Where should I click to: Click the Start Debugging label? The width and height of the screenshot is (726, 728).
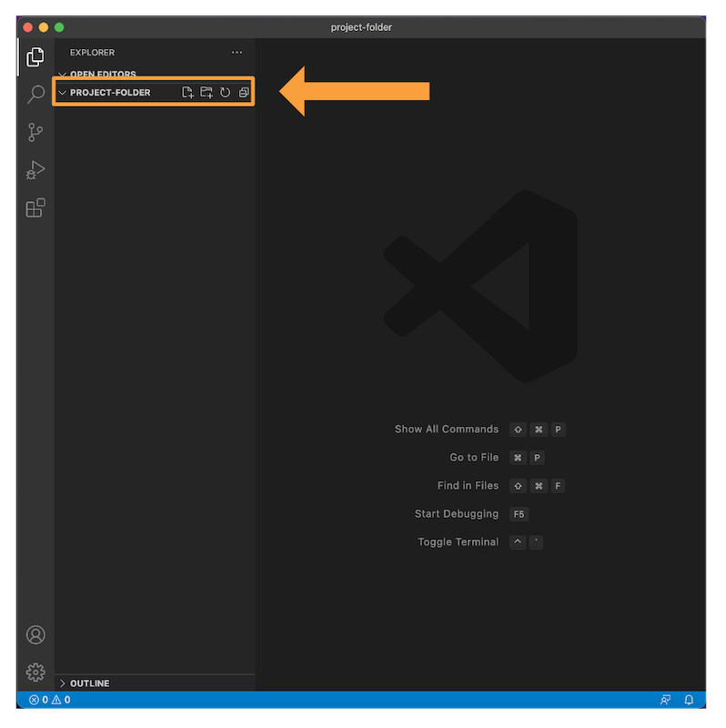(x=457, y=514)
